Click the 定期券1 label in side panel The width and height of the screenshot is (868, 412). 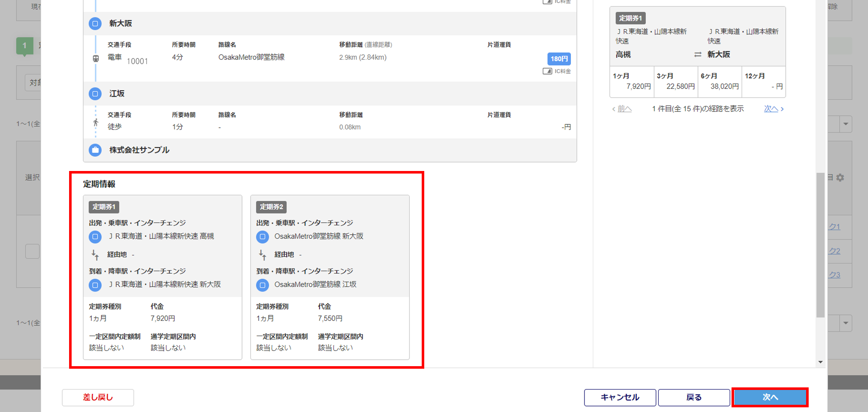pyautogui.click(x=631, y=18)
